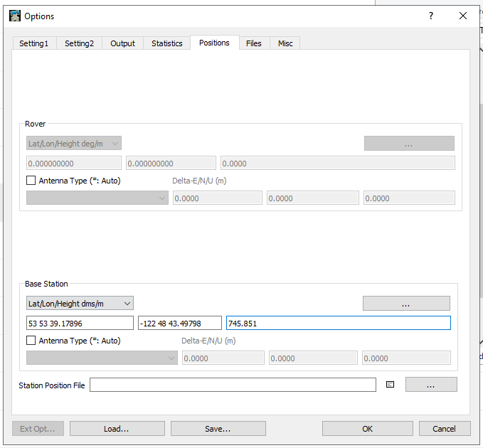Click the Rover group label
The image size is (483, 448).
35,124
